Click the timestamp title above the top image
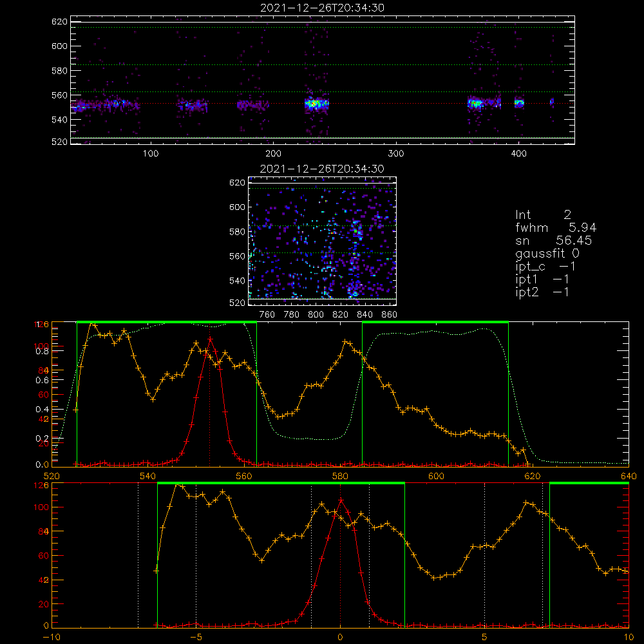Image resolution: width=644 pixels, height=644 pixels. point(322,8)
